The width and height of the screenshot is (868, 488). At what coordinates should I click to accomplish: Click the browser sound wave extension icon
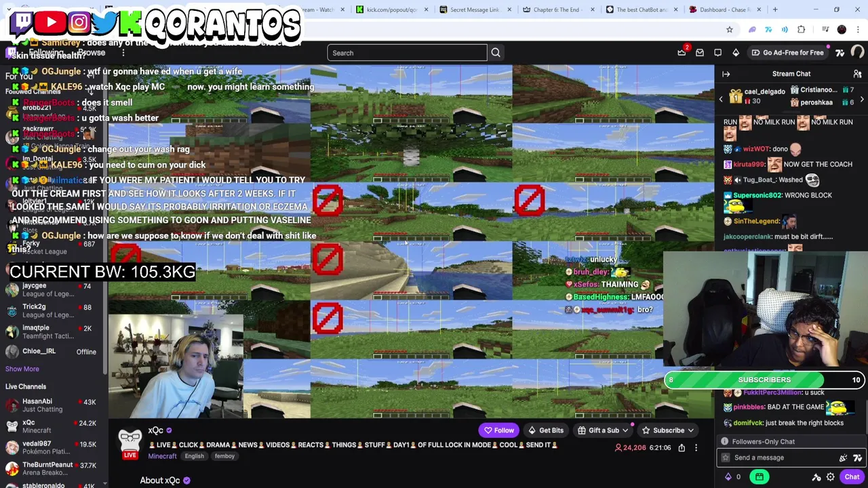click(785, 29)
